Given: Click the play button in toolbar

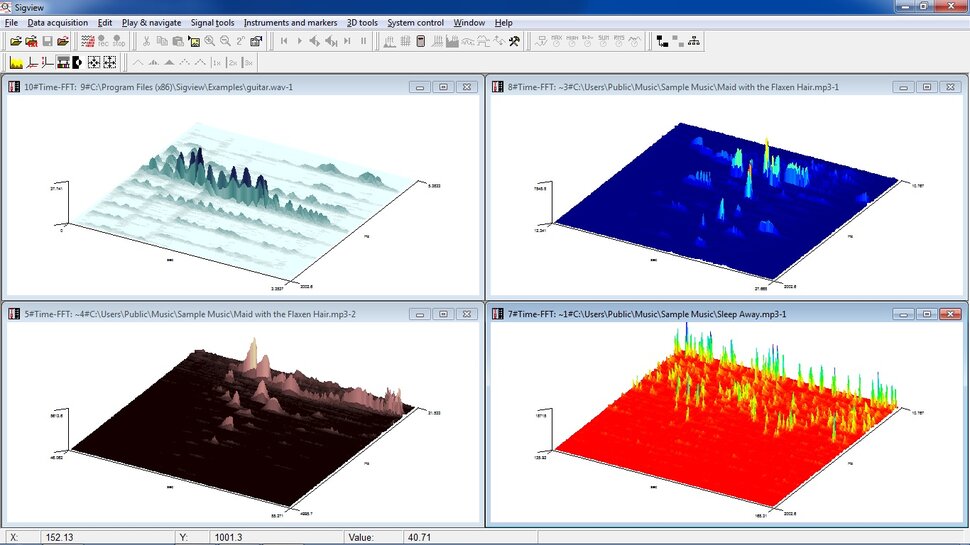Looking at the screenshot, I should pos(299,41).
